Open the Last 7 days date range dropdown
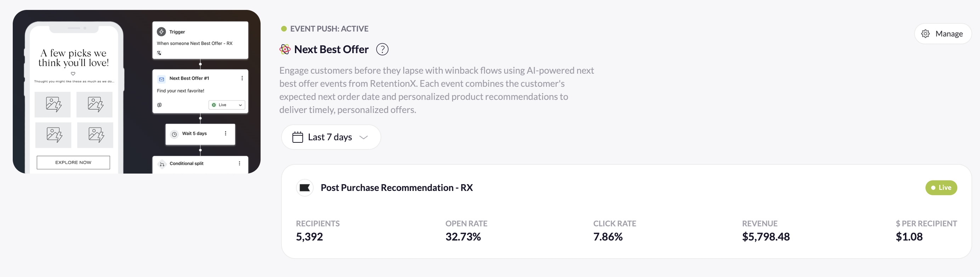The height and width of the screenshot is (277, 980). pos(330,137)
